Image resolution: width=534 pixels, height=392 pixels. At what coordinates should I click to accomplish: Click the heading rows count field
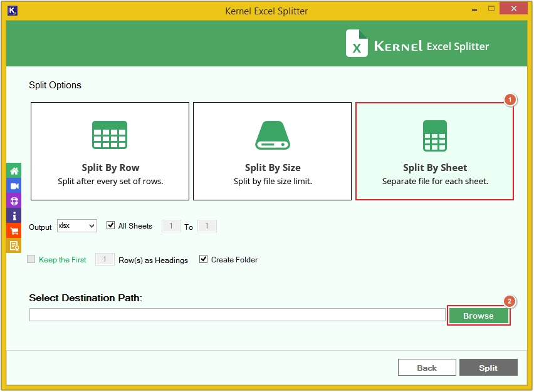tap(105, 260)
